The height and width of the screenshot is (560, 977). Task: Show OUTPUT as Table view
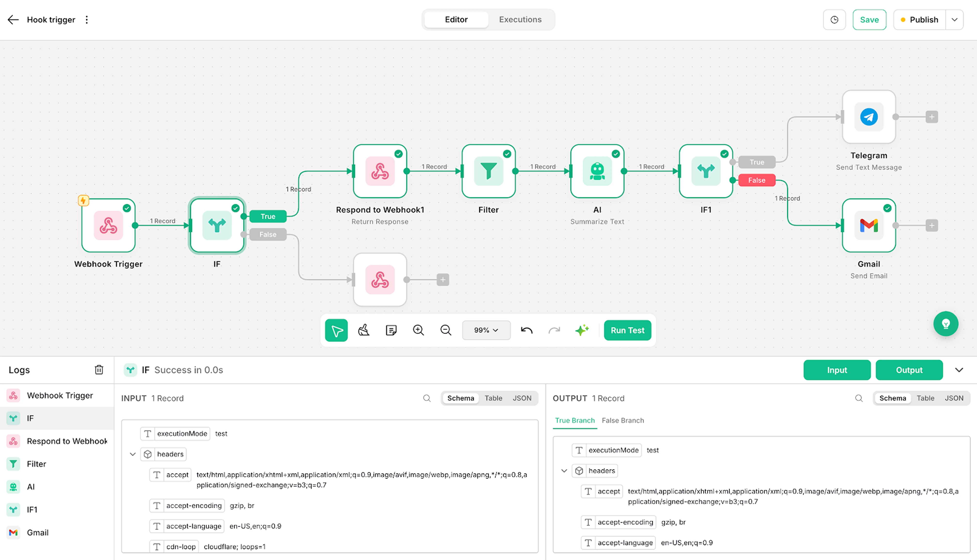(926, 398)
